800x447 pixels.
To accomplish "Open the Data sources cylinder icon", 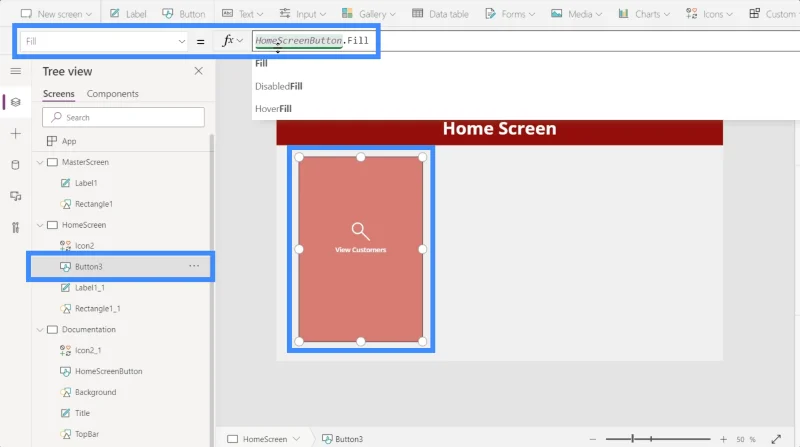I will [16, 165].
